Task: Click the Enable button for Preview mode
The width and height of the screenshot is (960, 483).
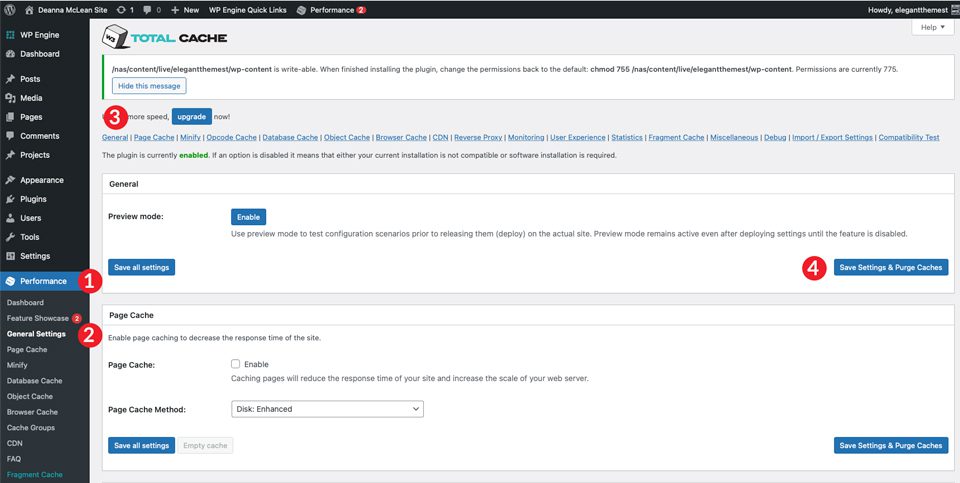Action: click(x=248, y=217)
